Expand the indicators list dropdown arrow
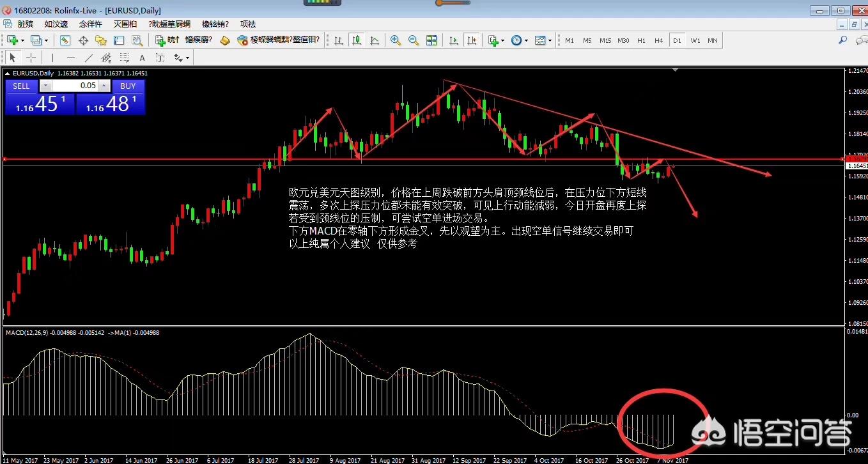This screenshot has height=464, width=868. tap(503, 40)
